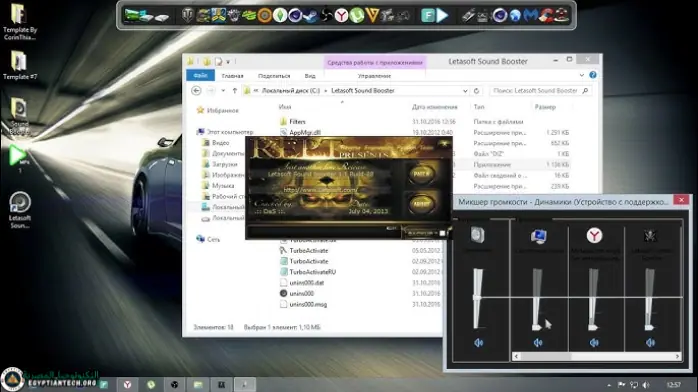The image size is (698, 392).
Task: Sort files by Дата изменения column
Action: click(x=434, y=107)
